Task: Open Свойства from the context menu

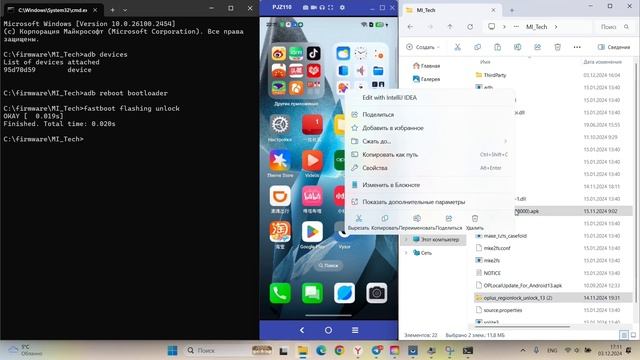Action: click(375, 168)
